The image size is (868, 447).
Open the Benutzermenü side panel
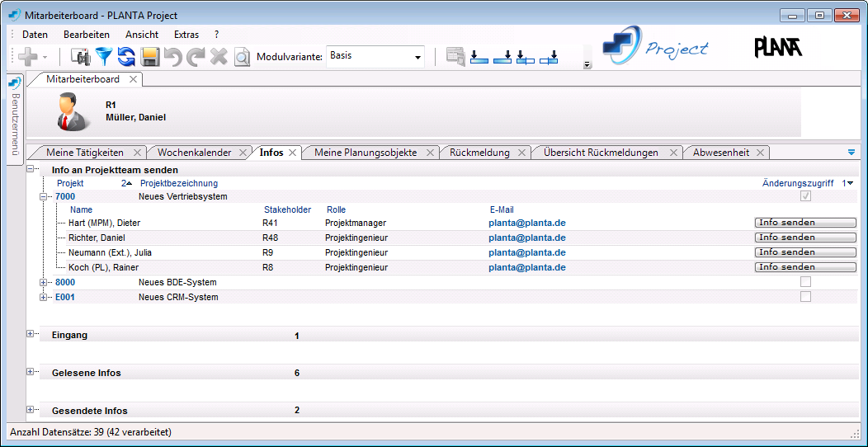click(x=14, y=120)
